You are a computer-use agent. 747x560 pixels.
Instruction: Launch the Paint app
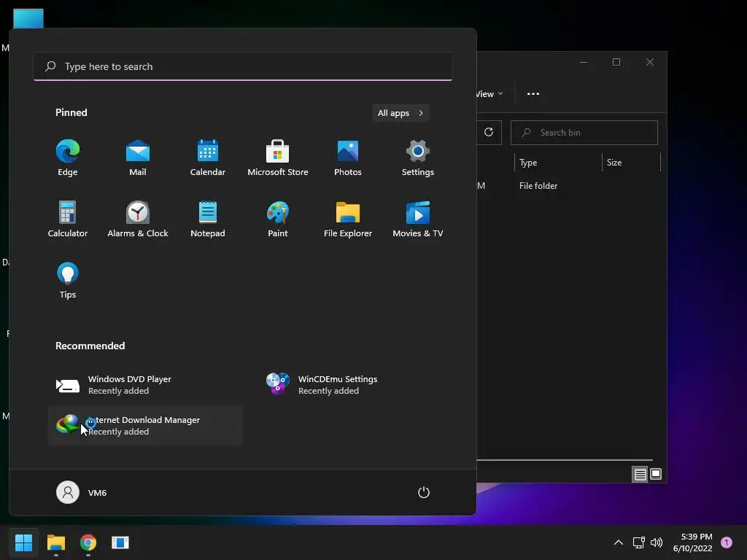pyautogui.click(x=278, y=219)
